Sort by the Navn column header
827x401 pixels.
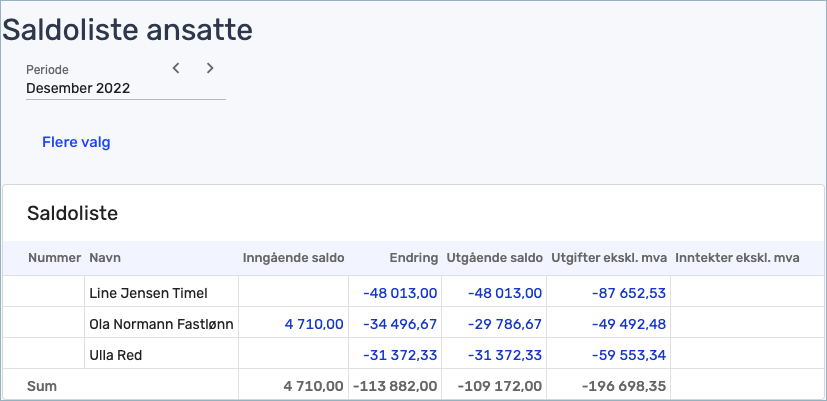click(x=105, y=258)
